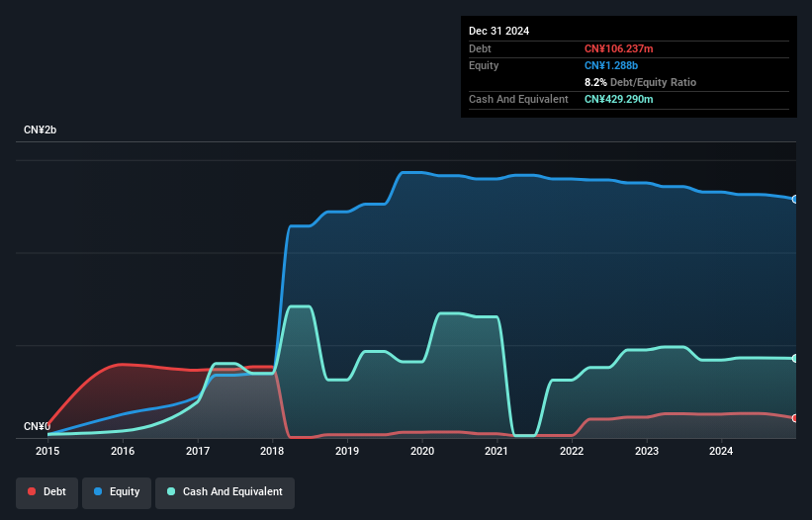The height and width of the screenshot is (520, 812).
Task: Toggle the Equity series legend button
Action: (x=117, y=492)
